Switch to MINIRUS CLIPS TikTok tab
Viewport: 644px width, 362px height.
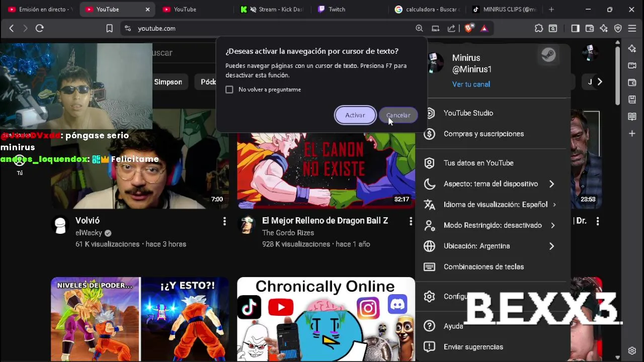[505, 10]
